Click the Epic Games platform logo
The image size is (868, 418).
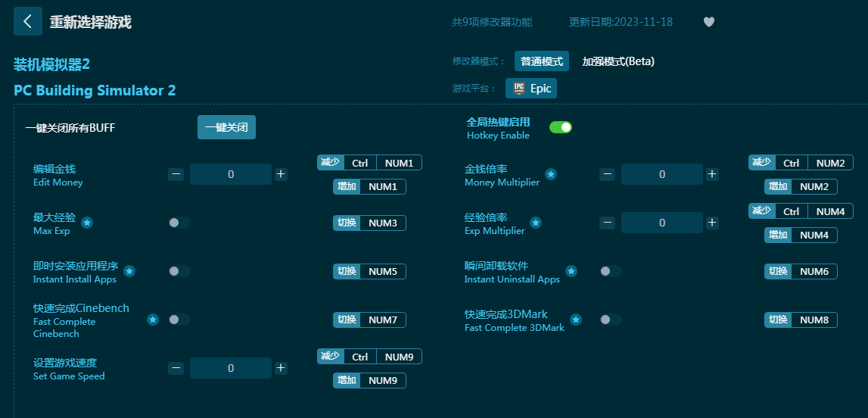click(518, 89)
